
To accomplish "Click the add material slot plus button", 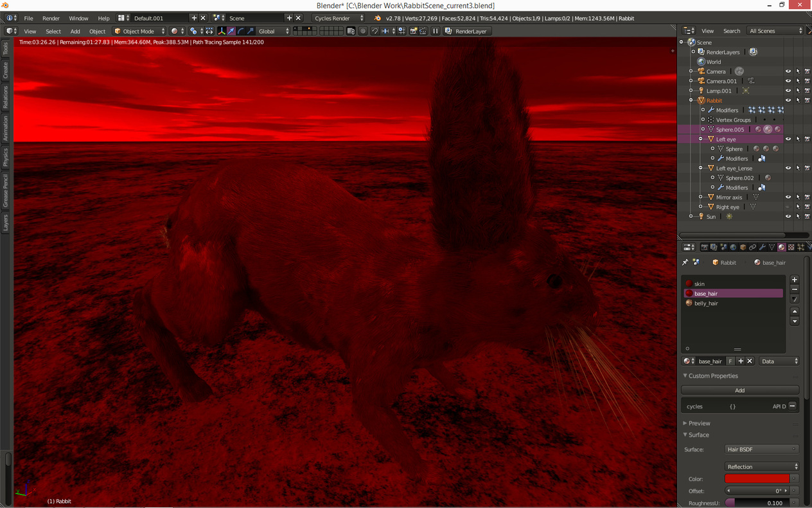I will 795,280.
